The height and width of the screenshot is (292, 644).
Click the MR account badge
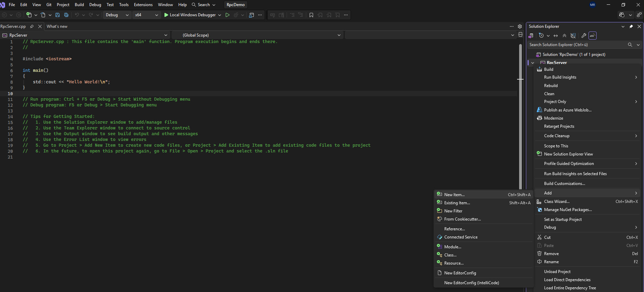point(593,5)
